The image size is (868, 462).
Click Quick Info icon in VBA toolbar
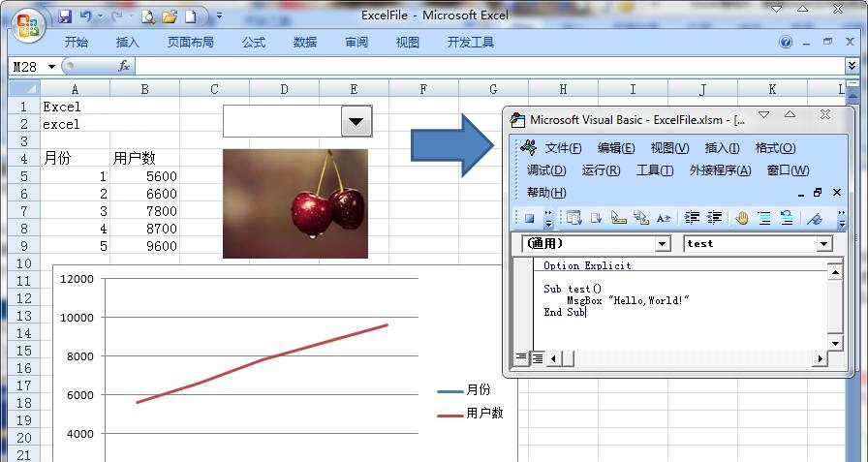pos(618,218)
